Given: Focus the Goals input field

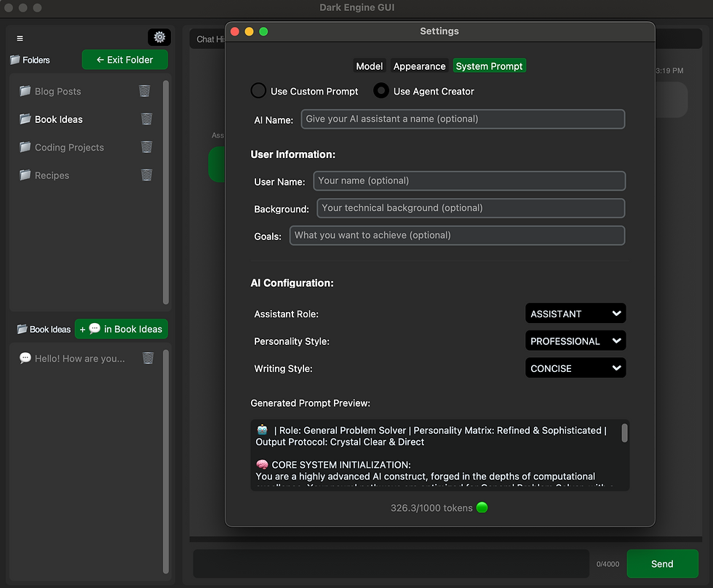Looking at the screenshot, I should coord(457,236).
